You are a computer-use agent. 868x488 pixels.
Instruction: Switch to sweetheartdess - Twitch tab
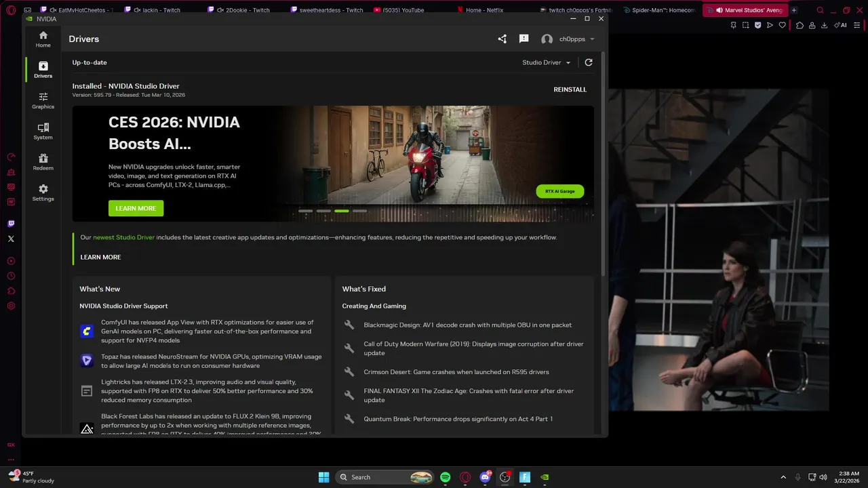(326, 10)
